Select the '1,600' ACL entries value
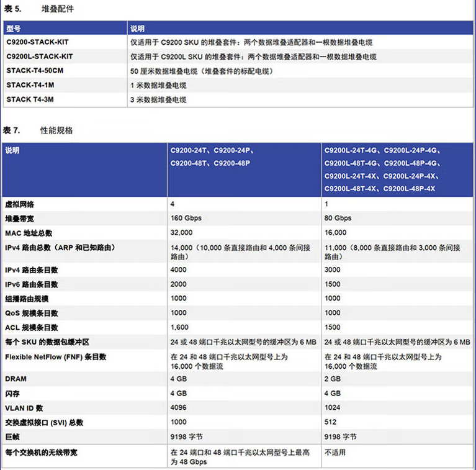The image size is (476, 470). pyautogui.click(x=179, y=327)
